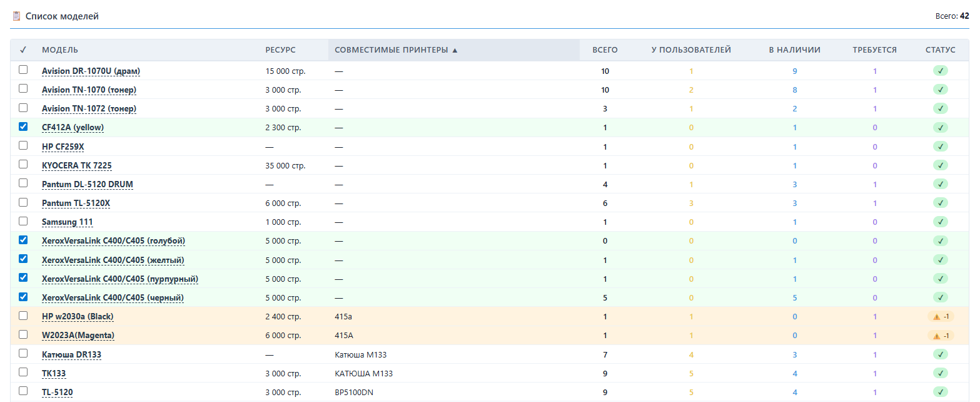980x402 pixels.
Task: Sort by Требуется column header
Action: (x=874, y=50)
